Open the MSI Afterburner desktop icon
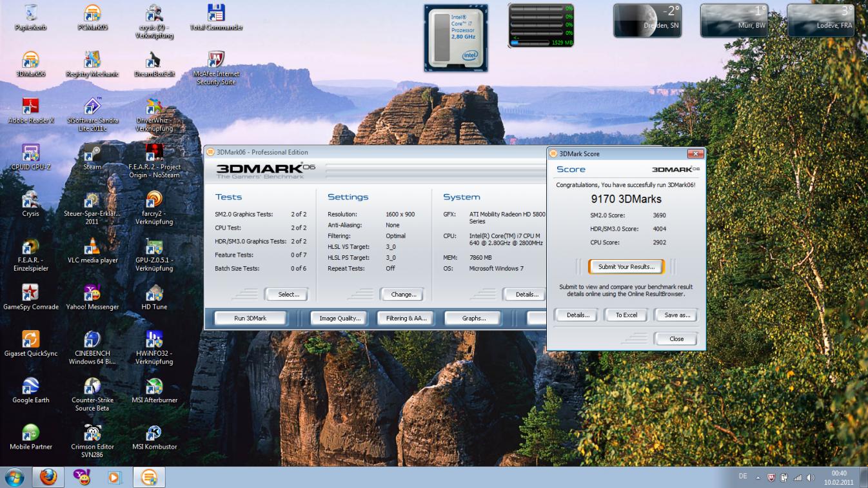Screen dimensions: 868x488 coord(154,390)
